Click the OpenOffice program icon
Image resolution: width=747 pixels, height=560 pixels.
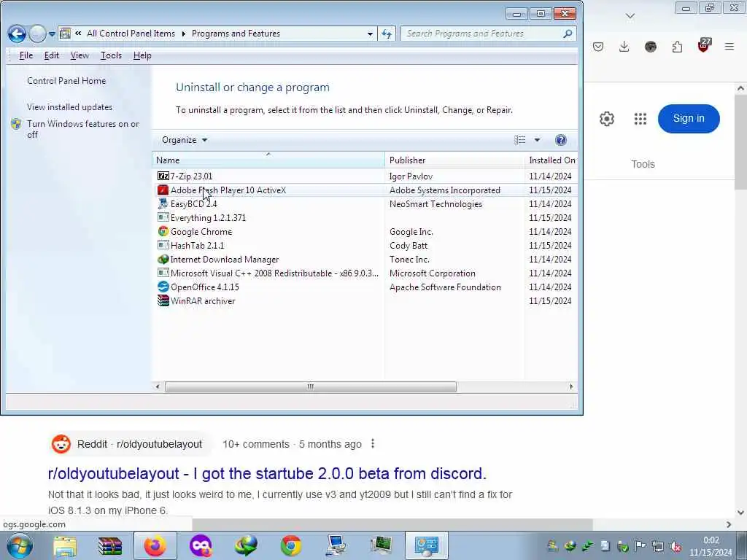coord(163,287)
